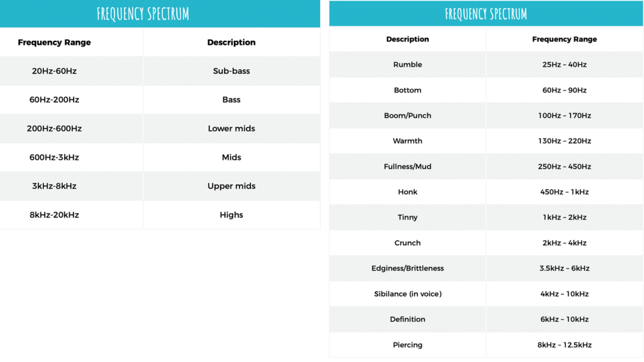Click the 20Hz-60Hz range cell
The image size is (644, 362).
coord(54,71)
